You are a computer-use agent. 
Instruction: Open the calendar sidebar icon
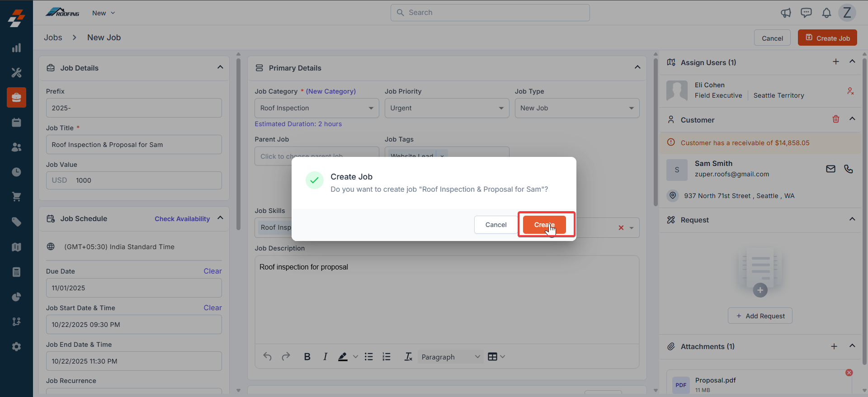point(16,122)
